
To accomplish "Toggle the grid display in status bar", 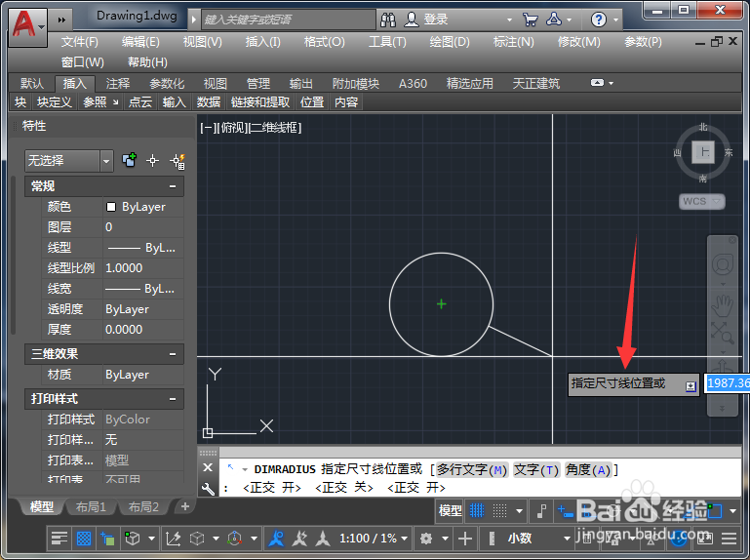I will click(477, 511).
